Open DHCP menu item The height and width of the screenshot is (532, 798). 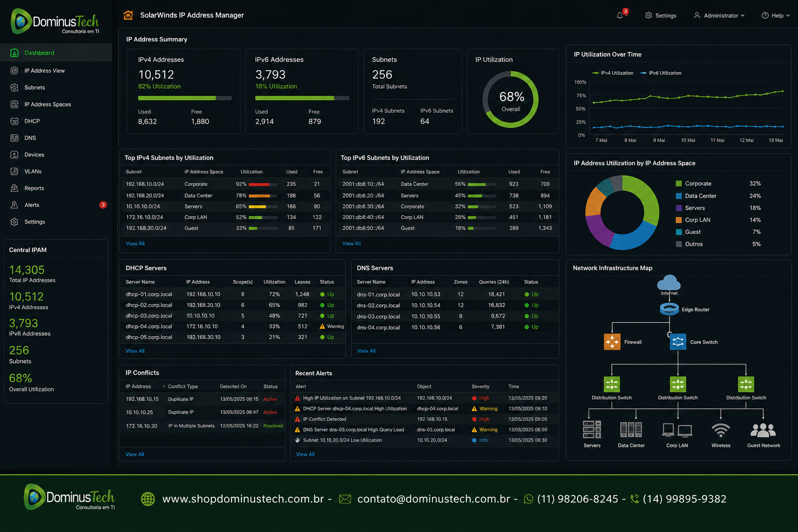coord(56,121)
